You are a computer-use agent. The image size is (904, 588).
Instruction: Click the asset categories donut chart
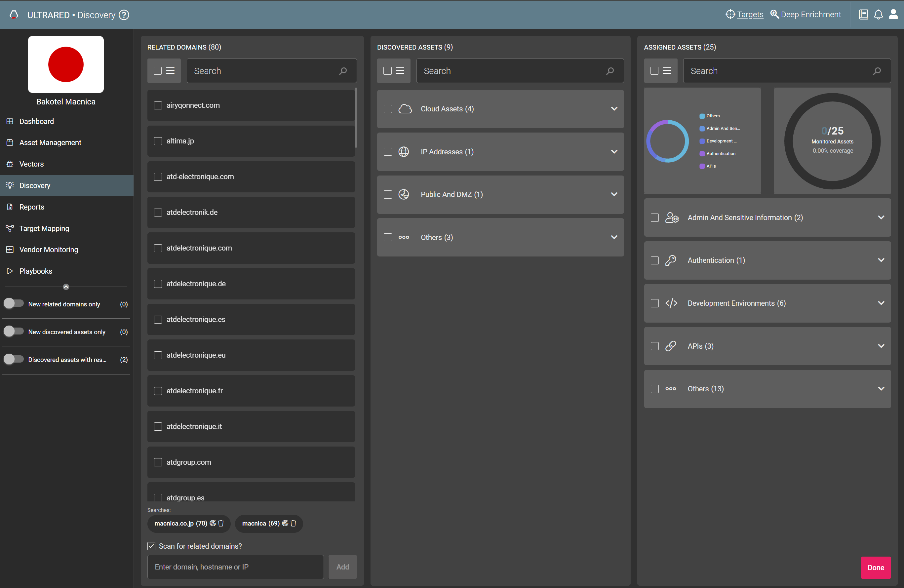point(667,141)
